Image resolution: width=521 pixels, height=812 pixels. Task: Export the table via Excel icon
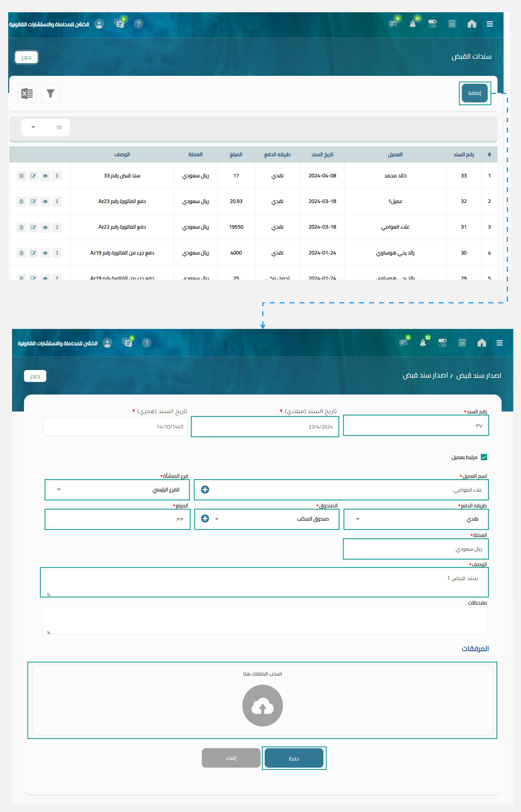pyautogui.click(x=27, y=93)
